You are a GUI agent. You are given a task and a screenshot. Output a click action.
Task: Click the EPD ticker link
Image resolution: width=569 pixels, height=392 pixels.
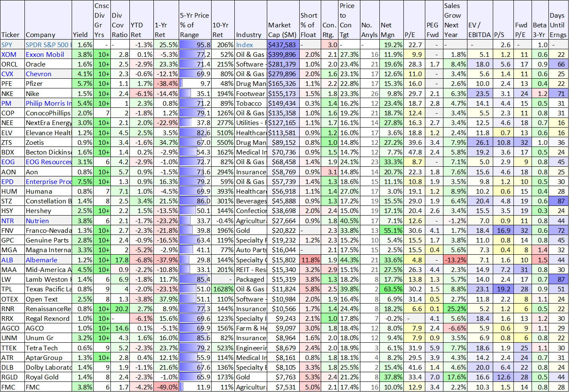pyautogui.click(x=7, y=181)
